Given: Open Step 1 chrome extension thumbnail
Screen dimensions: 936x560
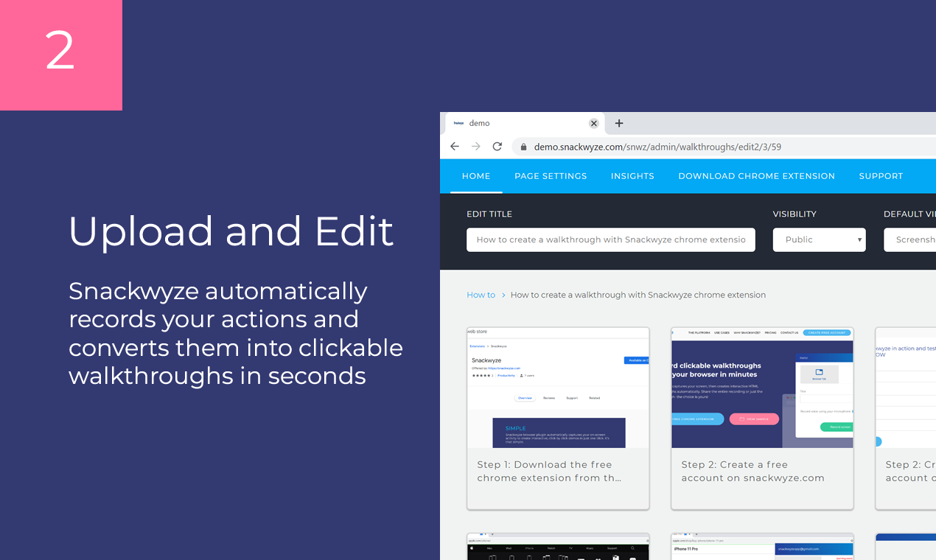Looking at the screenshot, I should [558, 388].
